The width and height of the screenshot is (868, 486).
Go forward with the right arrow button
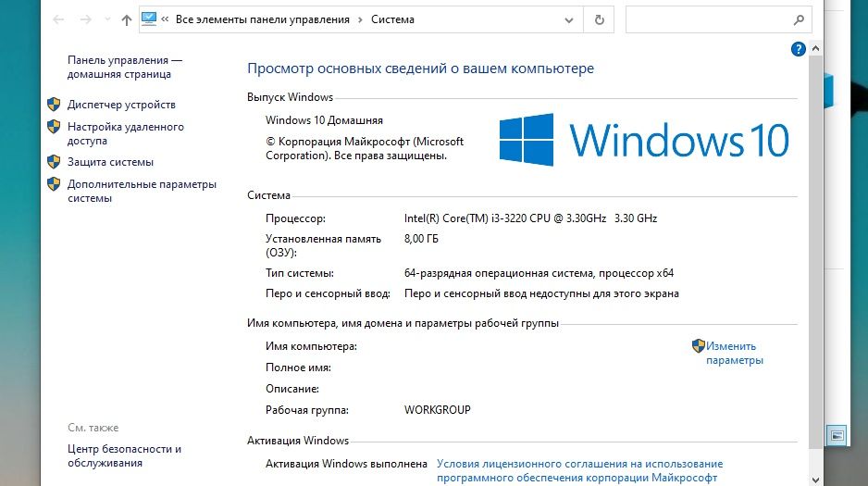click(85, 20)
